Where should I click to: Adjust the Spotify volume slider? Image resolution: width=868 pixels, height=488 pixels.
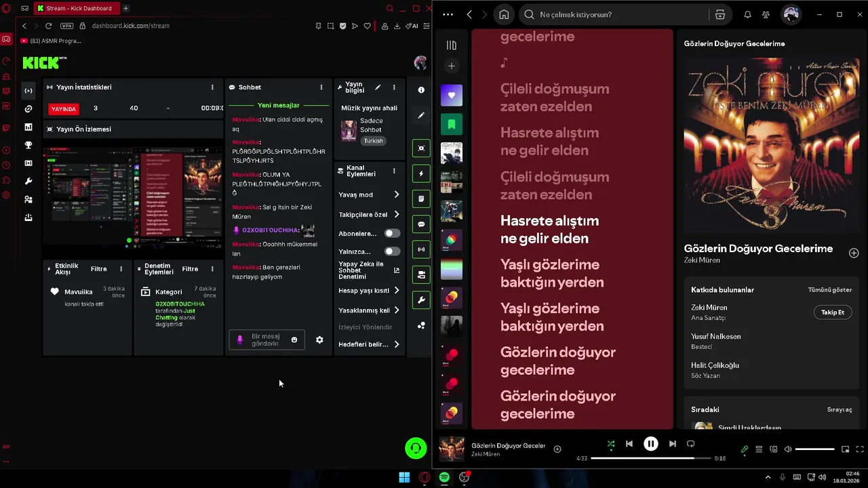pyautogui.click(x=814, y=449)
